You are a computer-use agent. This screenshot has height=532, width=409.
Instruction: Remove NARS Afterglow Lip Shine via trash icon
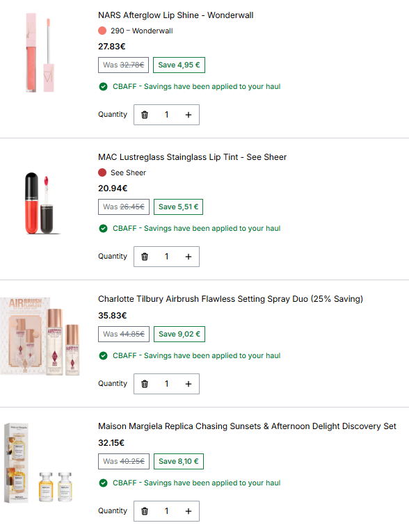point(145,115)
